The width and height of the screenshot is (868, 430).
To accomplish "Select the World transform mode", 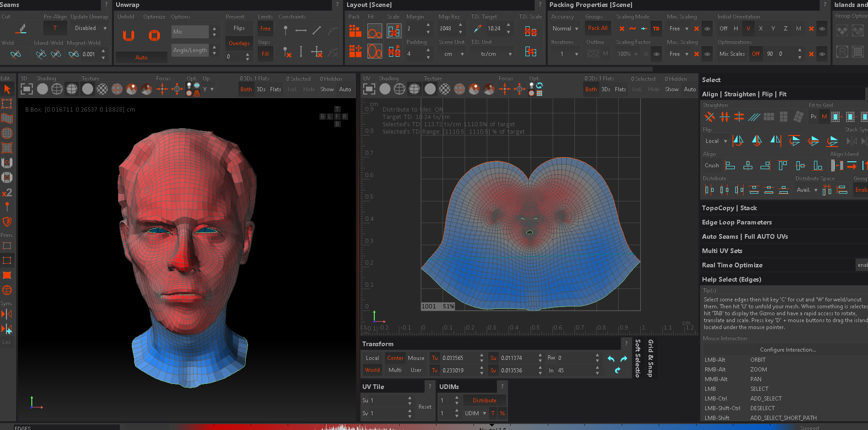I will [372, 370].
